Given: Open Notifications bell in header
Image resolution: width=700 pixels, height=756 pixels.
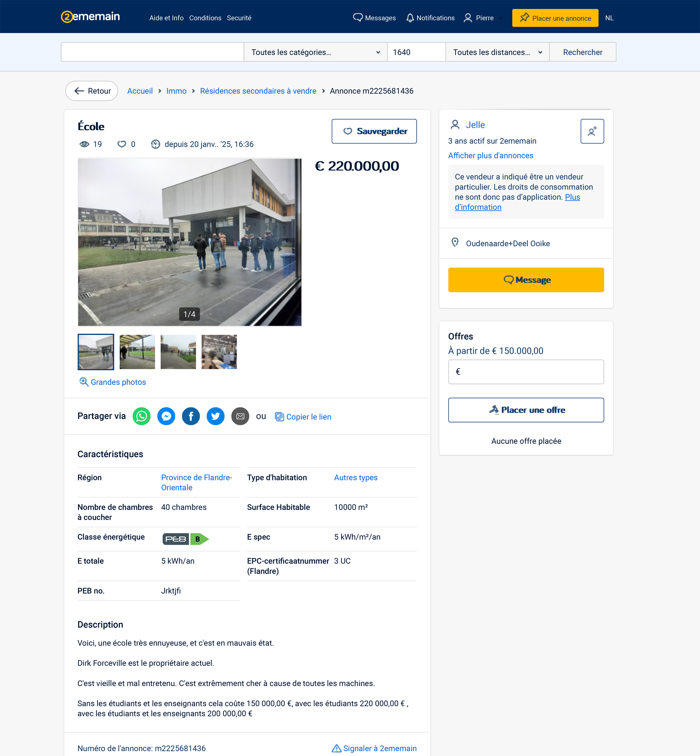Looking at the screenshot, I should pos(430,18).
